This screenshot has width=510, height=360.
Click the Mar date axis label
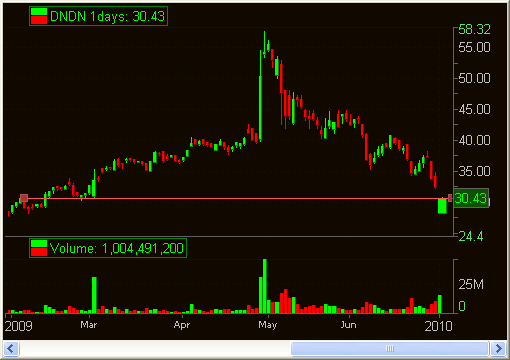(x=89, y=325)
